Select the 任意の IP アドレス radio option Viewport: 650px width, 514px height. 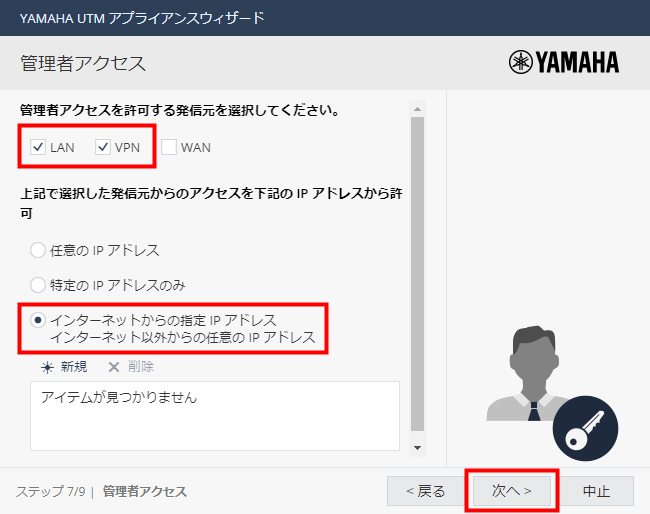(38, 250)
